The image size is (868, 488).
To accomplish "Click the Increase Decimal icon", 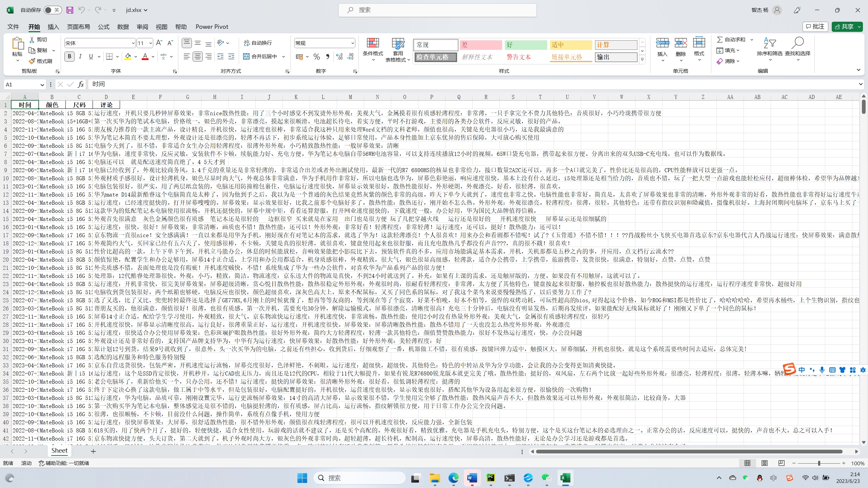I will pyautogui.click(x=339, y=57).
